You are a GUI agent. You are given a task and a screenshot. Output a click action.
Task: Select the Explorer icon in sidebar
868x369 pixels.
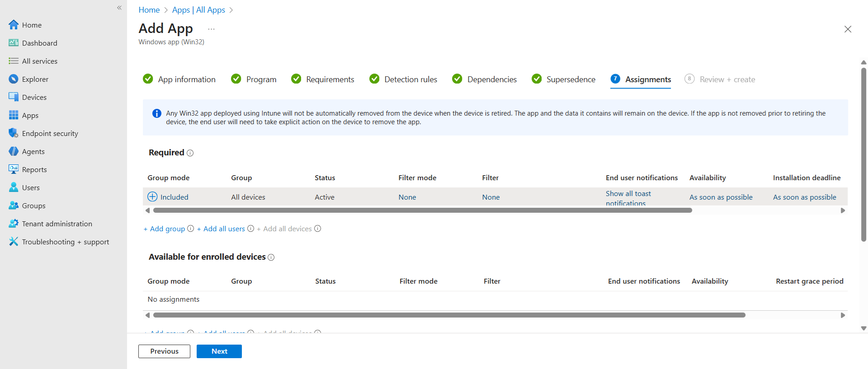tap(13, 79)
